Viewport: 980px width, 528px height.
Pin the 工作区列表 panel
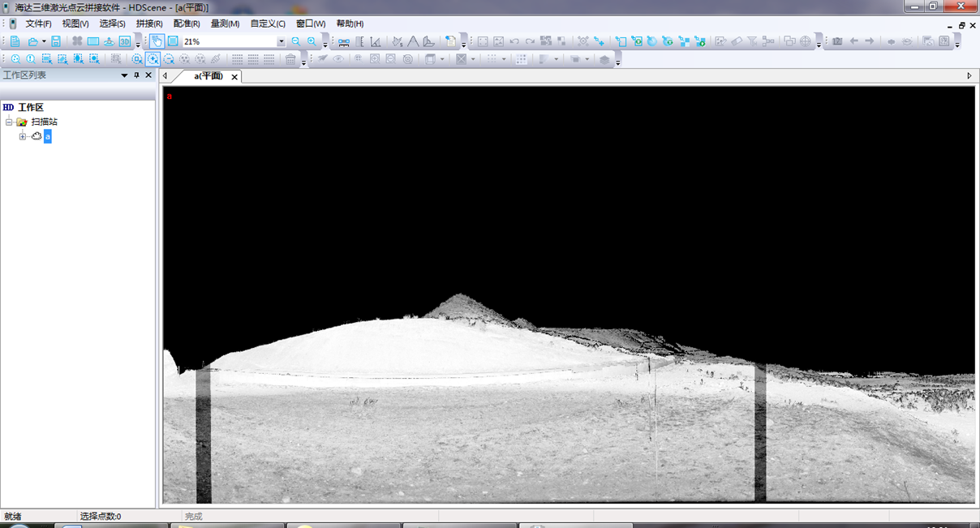coord(136,75)
